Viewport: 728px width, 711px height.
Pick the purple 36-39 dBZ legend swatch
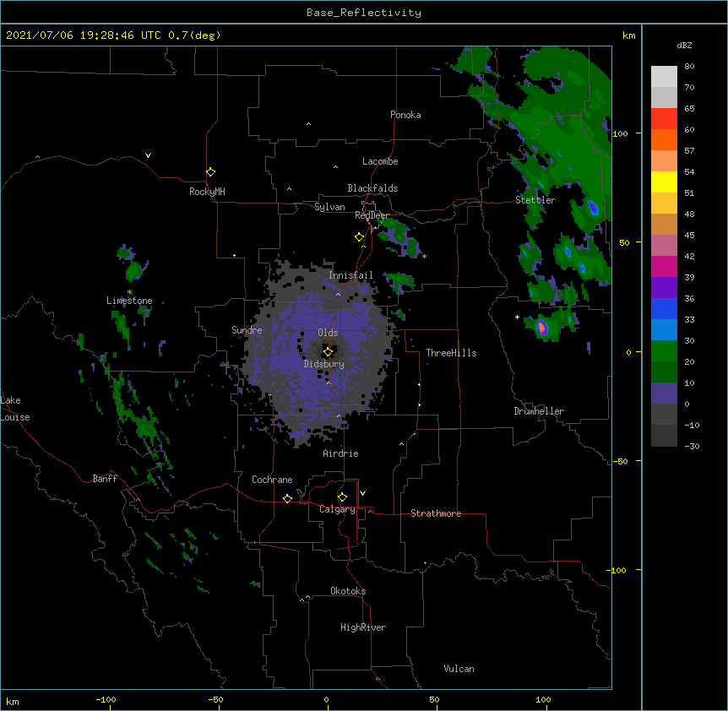pyautogui.click(x=664, y=287)
